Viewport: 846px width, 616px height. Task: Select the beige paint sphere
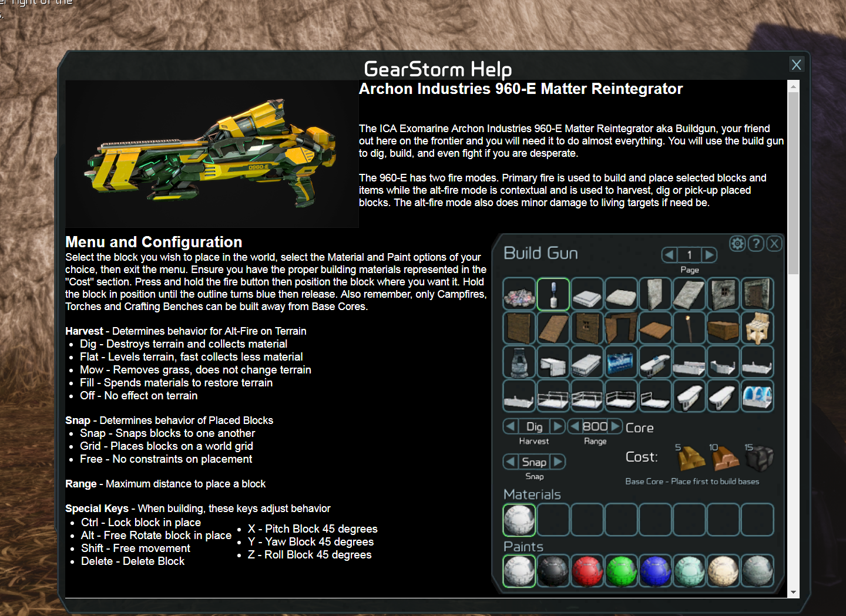click(x=724, y=571)
